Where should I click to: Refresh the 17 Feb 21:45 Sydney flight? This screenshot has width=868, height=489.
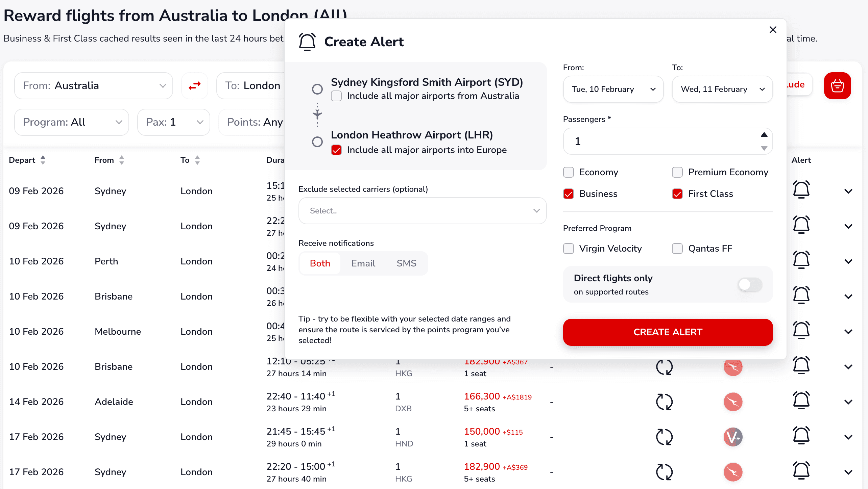[664, 437]
